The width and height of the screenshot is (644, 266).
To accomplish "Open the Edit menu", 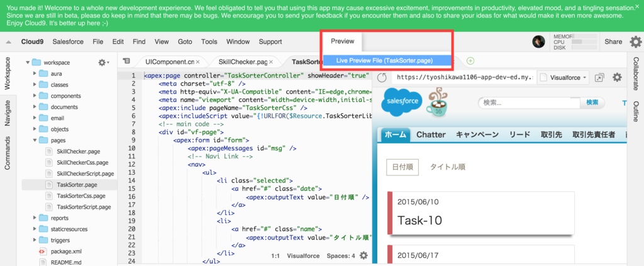I will tap(118, 42).
